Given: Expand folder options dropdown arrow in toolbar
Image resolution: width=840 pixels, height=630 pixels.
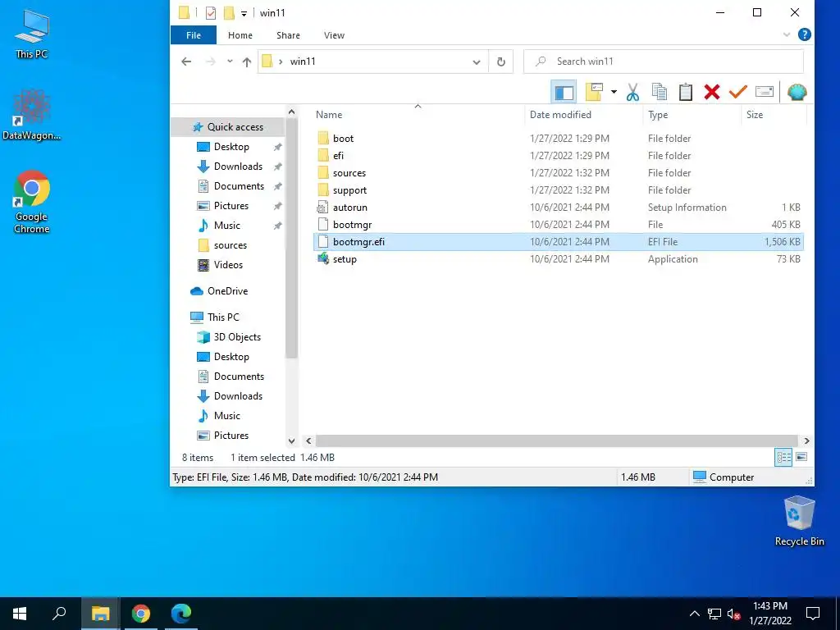Looking at the screenshot, I should [x=614, y=92].
